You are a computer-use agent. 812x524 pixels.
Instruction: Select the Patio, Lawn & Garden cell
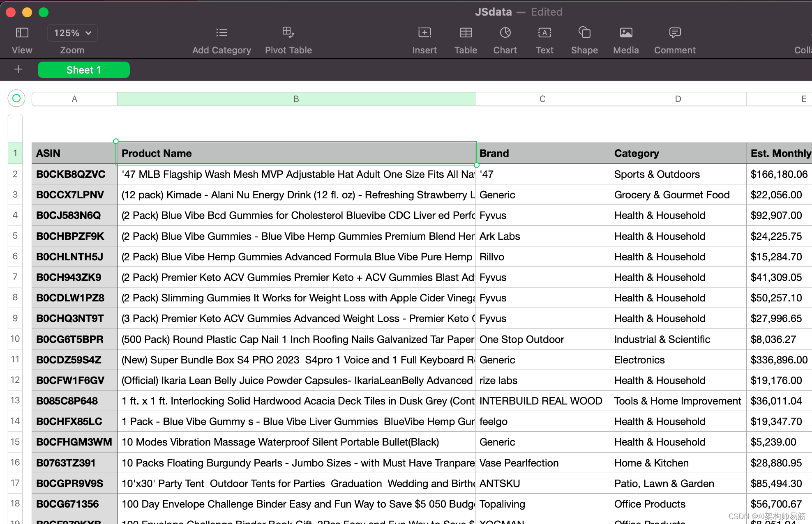coord(678,483)
